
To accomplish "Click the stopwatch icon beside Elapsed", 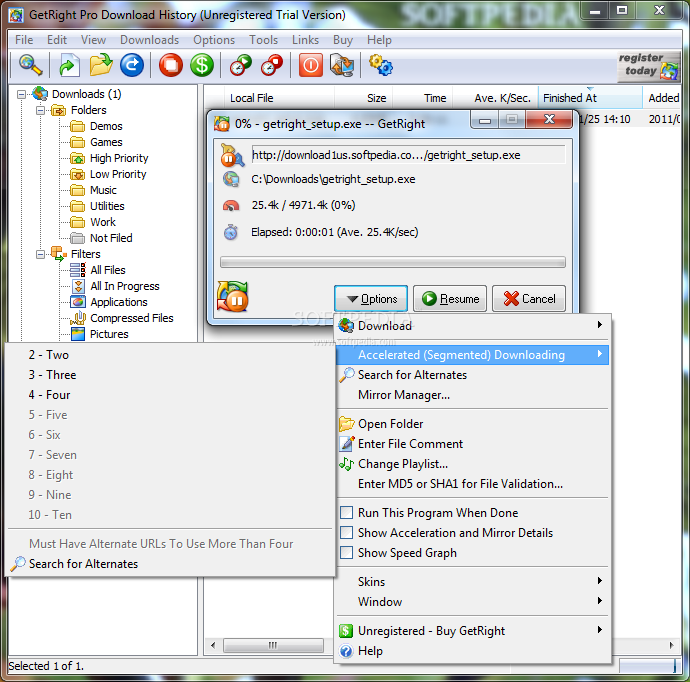I will [x=231, y=232].
